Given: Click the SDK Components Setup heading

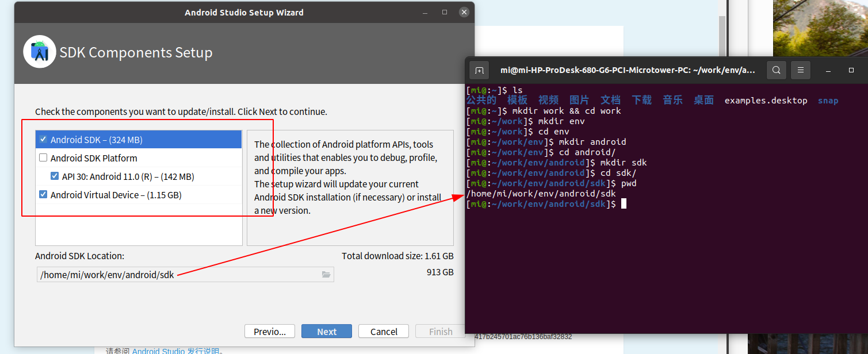Looking at the screenshot, I should coord(136,52).
